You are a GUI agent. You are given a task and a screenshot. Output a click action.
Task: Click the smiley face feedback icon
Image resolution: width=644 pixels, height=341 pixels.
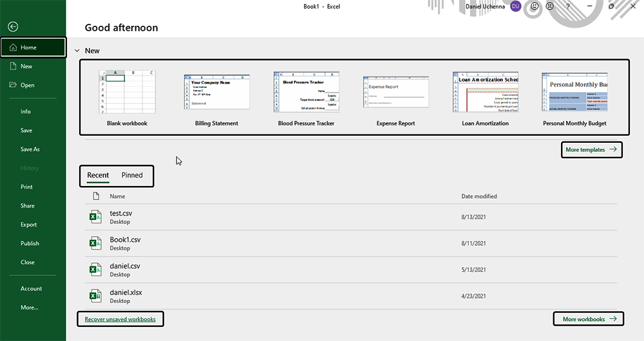534,6
